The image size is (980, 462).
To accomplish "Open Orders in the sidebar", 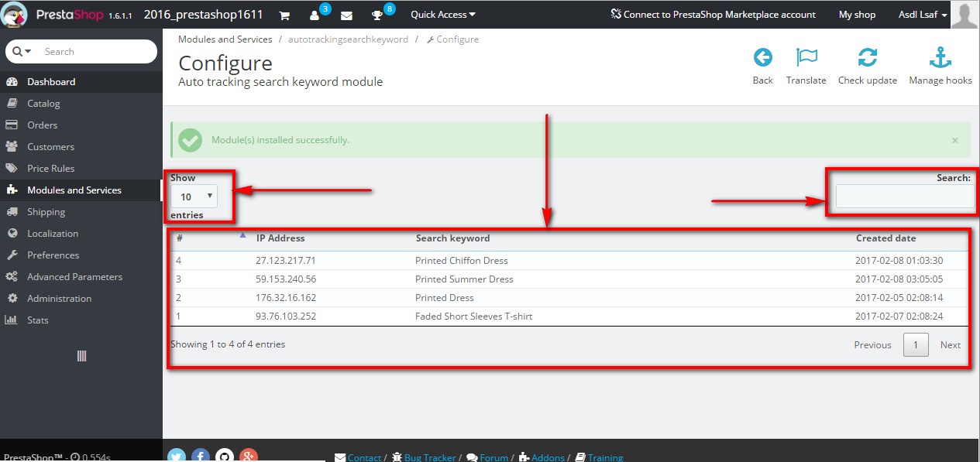I will click(81, 125).
